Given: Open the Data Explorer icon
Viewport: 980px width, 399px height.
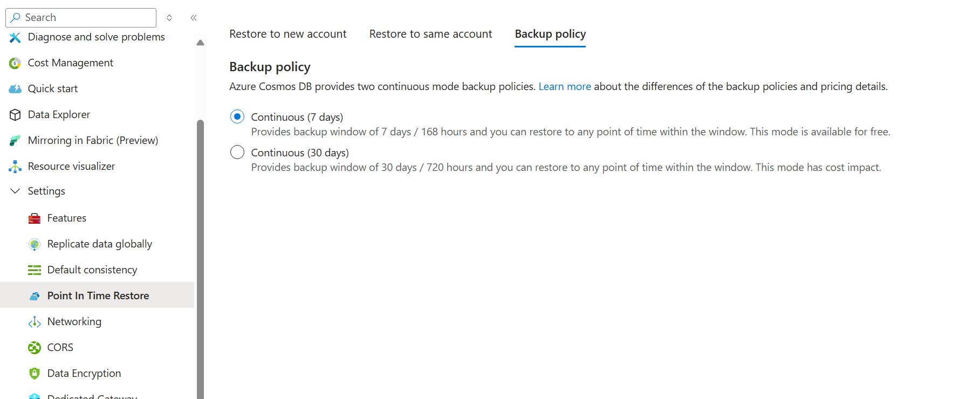Looking at the screenshot, I should tap(15, 114).
